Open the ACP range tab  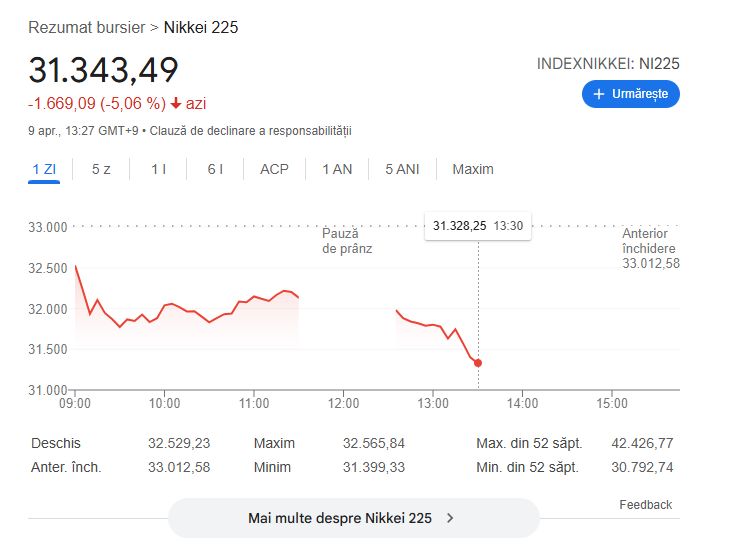[x=274, y=169]
